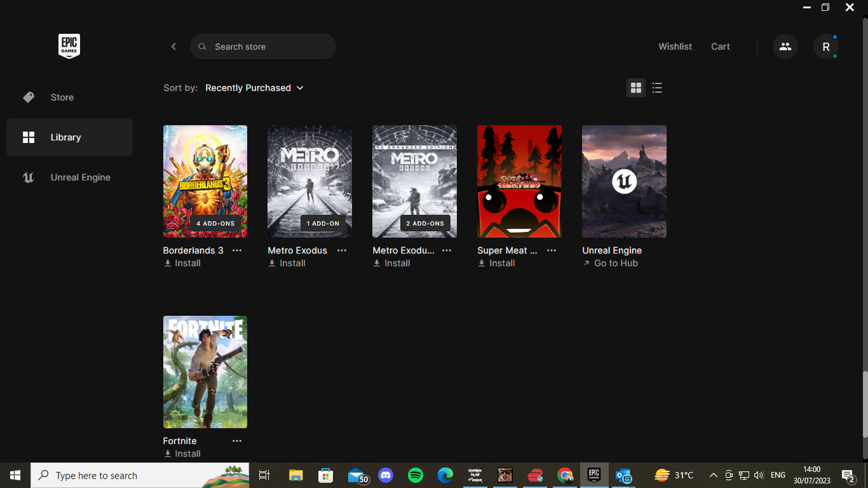
Task: Open the Unreal Engine cover thumbnail
Action: pyautogui.click(x=624, y=182)
